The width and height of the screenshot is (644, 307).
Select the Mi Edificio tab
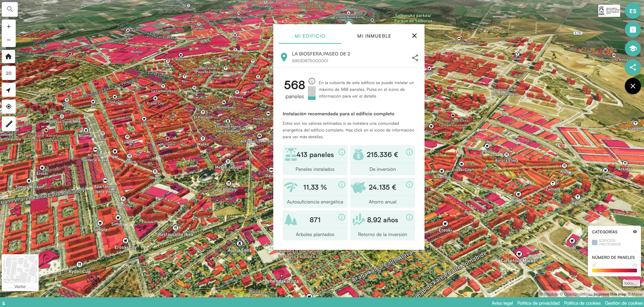pyautogui.click(x=310, y=36)
